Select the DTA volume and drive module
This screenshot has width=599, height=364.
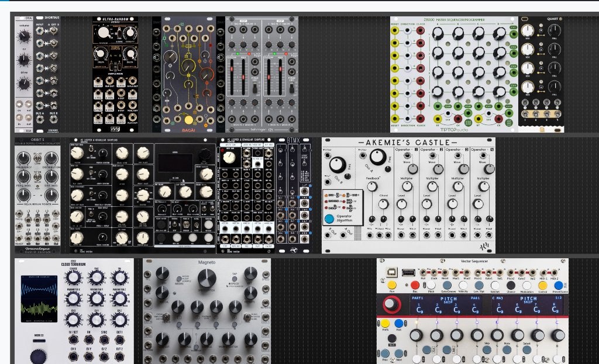[25, 74]
